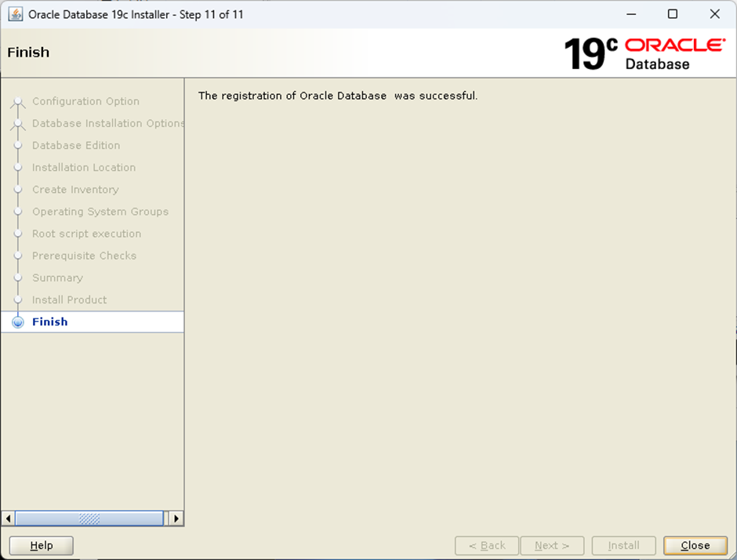The height and width of the screenshot is (560, 737).
Task: Select the Operating System Groups step
Action: (x=100, y=212)
